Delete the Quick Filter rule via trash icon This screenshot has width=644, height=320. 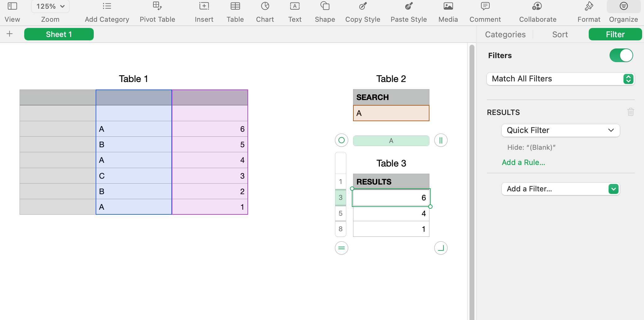click(x=630, y=112)
